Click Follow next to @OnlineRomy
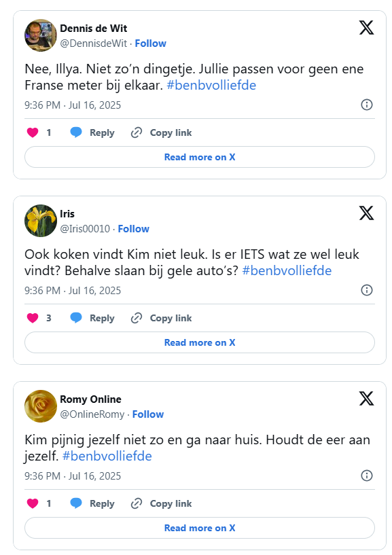The image size is (392, 555). point(148,414)
